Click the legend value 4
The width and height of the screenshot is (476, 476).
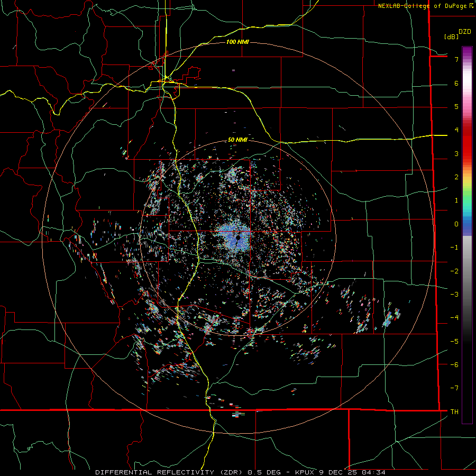coord(456,130)
